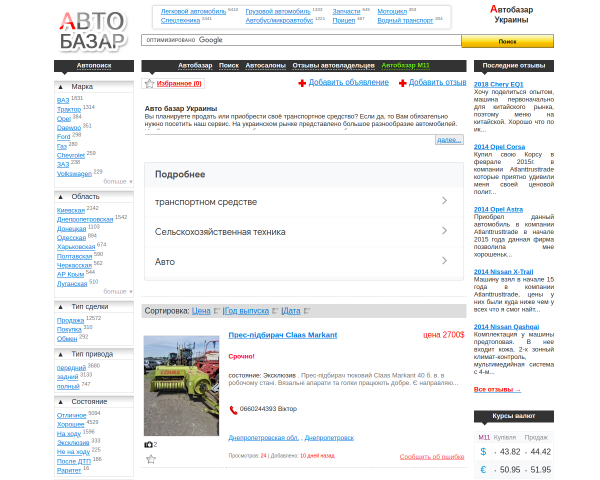Click the далее... button
The width and height of the screenshot is (600, 480).
click(449, 140)
